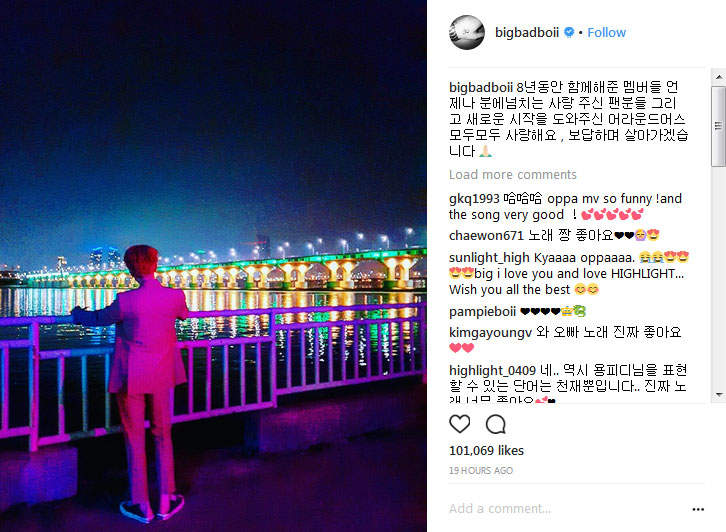View pampieboii profile

[x=482, y=312]
